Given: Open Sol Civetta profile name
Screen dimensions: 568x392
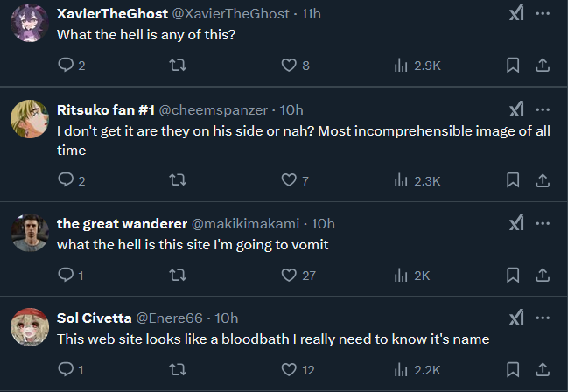Looking at the screenshot, I should (95, 318).
